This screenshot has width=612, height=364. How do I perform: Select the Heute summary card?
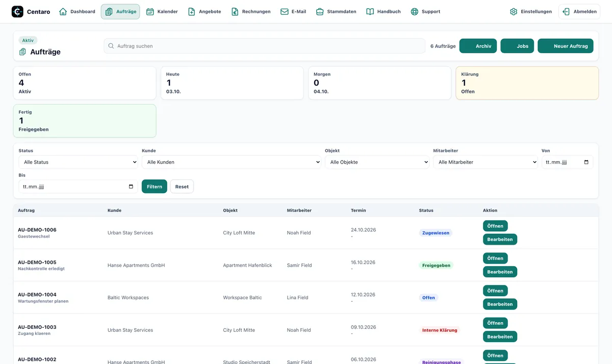(232, 83)
